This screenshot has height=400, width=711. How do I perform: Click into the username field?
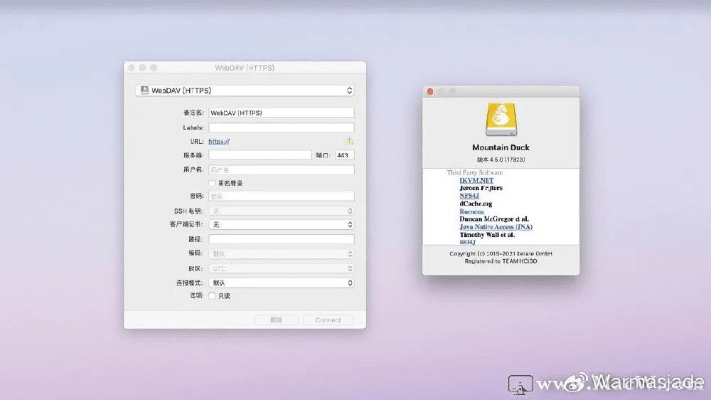(280, 170)
